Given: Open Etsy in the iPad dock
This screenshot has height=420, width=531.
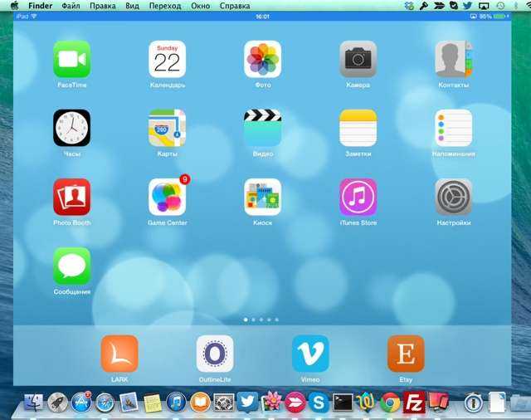Looking at the screenshot, I should [x=406, y=354].
